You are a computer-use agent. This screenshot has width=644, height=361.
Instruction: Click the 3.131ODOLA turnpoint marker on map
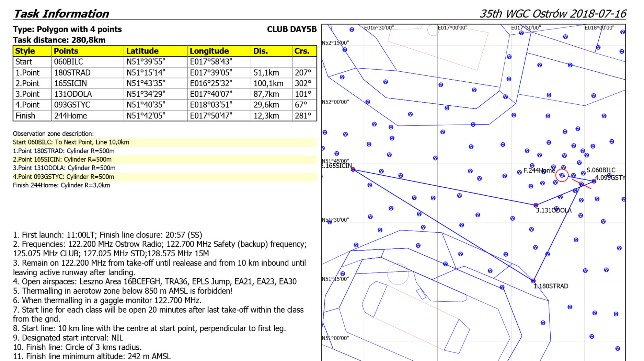536,205
